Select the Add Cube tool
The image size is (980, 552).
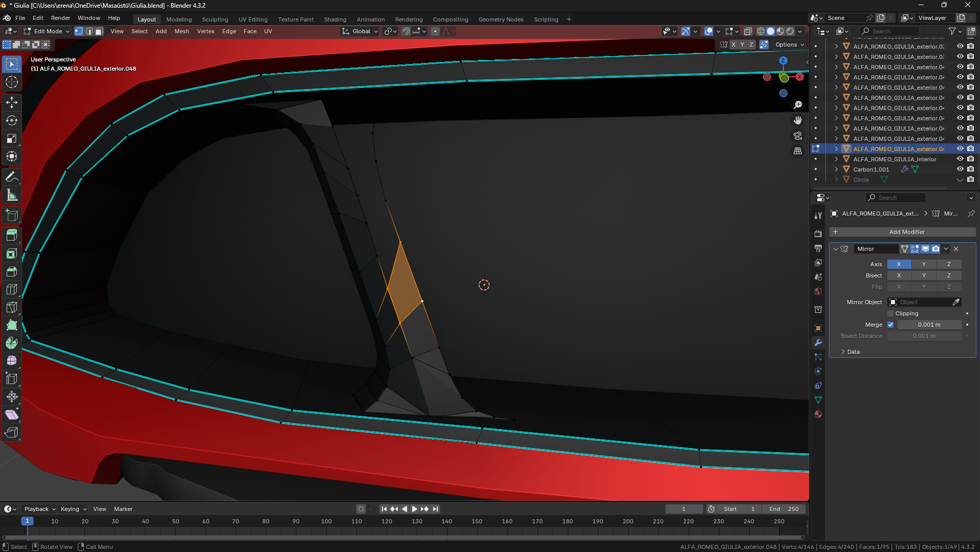[x=12, y=216]
